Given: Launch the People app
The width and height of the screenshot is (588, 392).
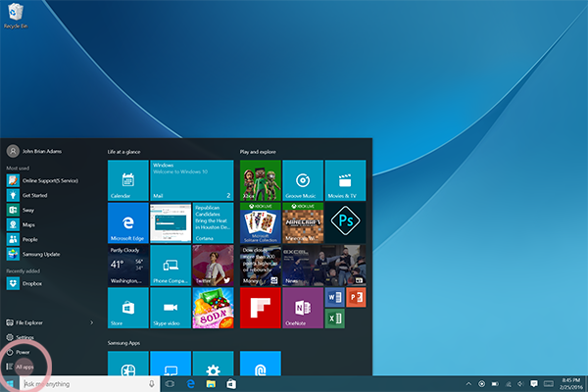Looking at the screenshot, I should click(23, 239).
